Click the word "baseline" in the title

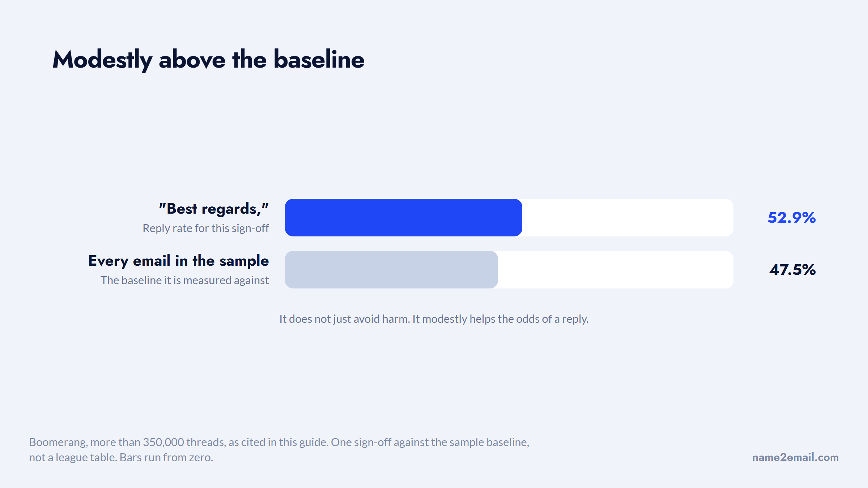click(x=319, y=60)
